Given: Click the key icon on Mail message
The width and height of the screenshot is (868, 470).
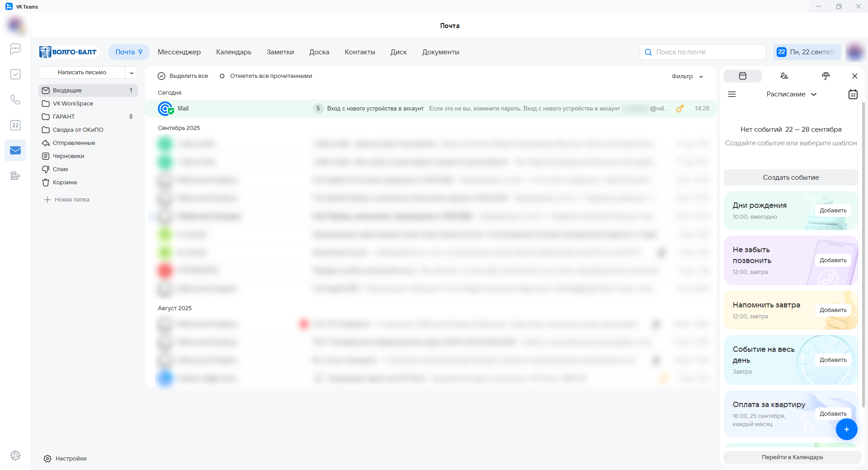Looking at the screenshot, I should pyautogui.click(x=679, y=109).
